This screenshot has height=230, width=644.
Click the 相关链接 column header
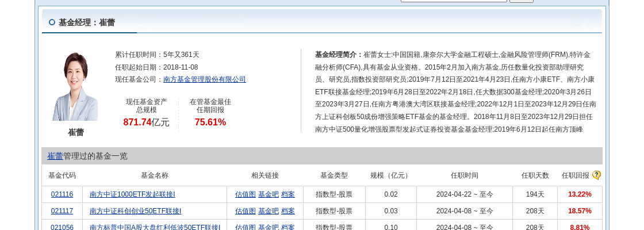265,175
